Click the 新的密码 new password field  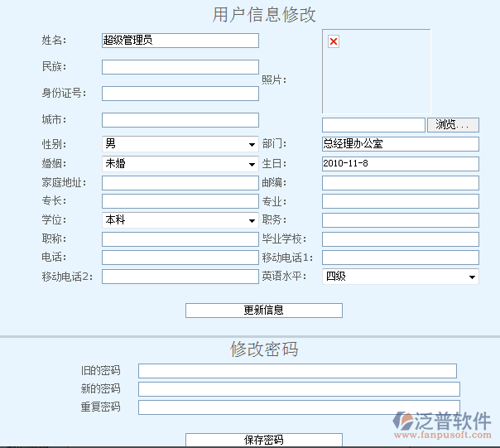pyautogui.click(x=299, y=389)
